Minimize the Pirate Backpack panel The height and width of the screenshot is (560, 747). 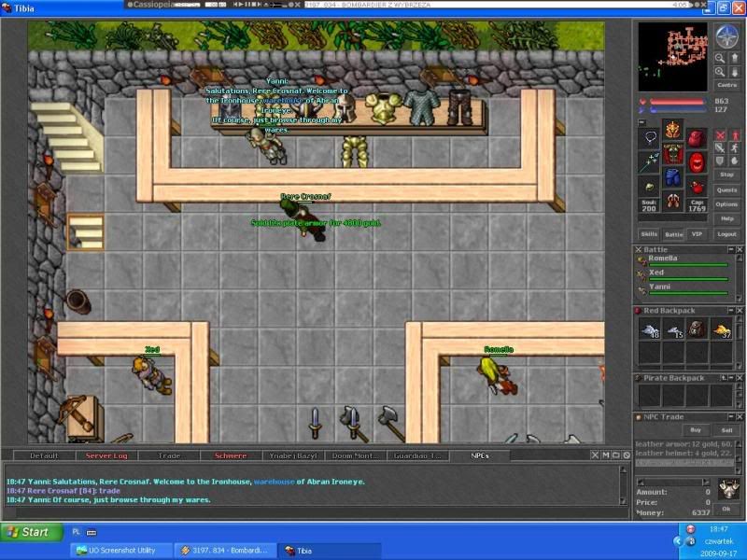731,378
